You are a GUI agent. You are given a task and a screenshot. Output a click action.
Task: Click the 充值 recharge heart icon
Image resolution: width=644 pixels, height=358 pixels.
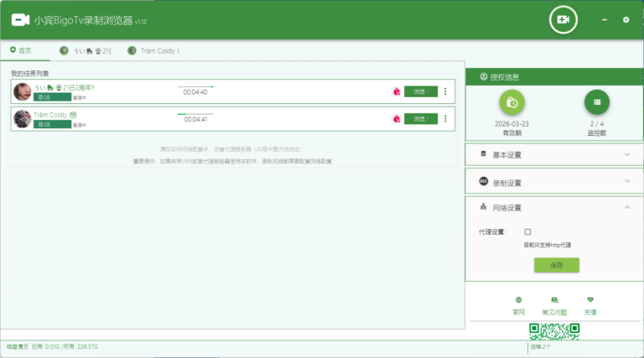590,299
